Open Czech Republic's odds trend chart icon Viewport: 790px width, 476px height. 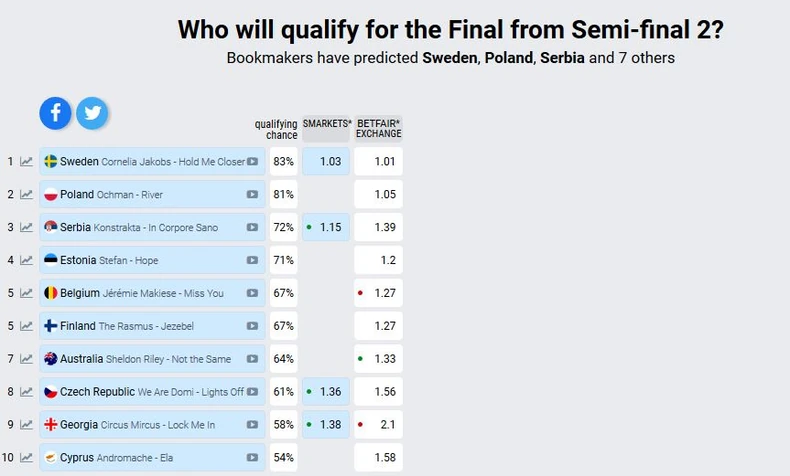(27, 392)
